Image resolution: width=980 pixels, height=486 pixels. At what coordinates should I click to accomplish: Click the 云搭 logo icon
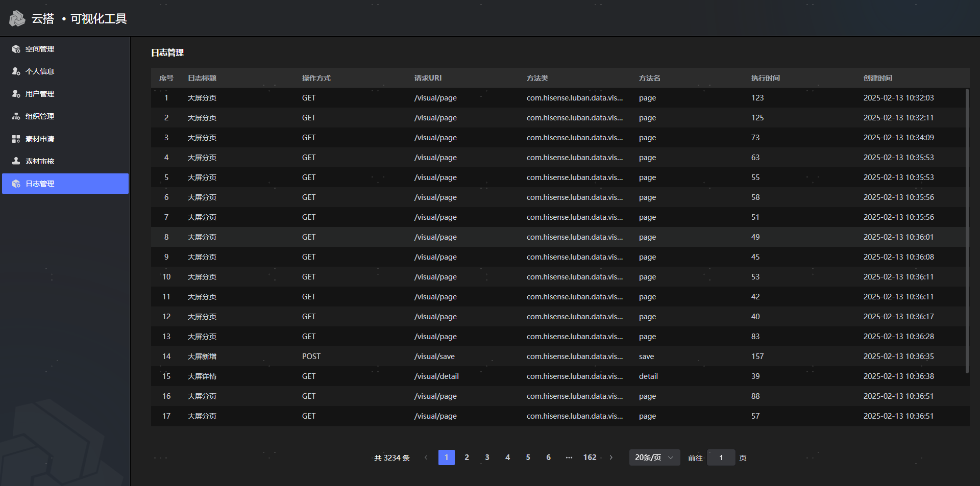coord(17,19)
